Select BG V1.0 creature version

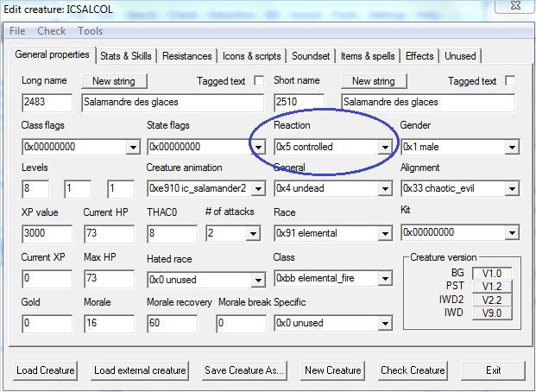point(492,274)
